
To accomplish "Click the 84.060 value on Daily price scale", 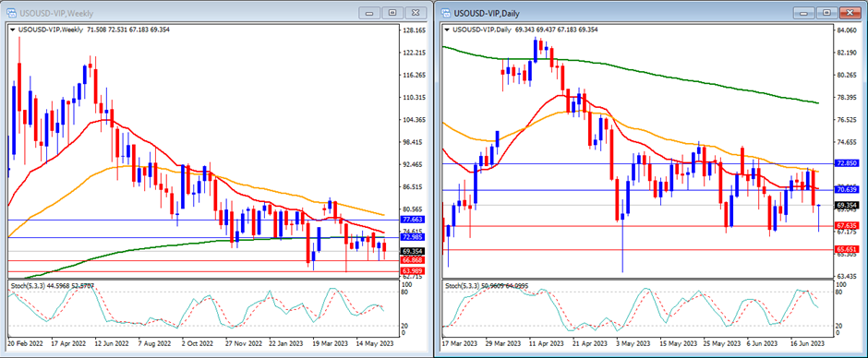I will 847,30.
